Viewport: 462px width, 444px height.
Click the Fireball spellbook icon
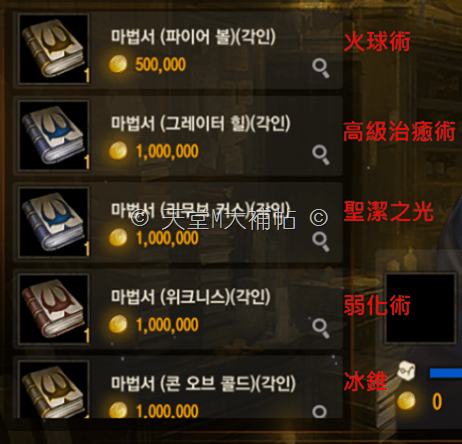(x=53, y=49)
